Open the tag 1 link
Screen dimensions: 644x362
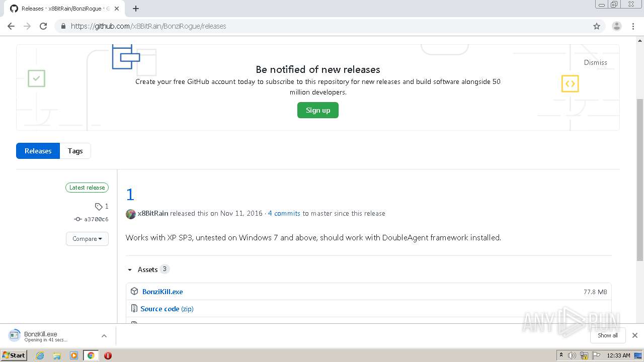102,206
